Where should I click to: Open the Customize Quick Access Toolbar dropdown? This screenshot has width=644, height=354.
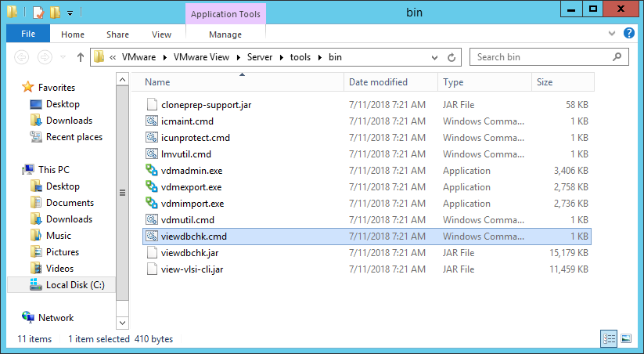[x=70, y=13]
